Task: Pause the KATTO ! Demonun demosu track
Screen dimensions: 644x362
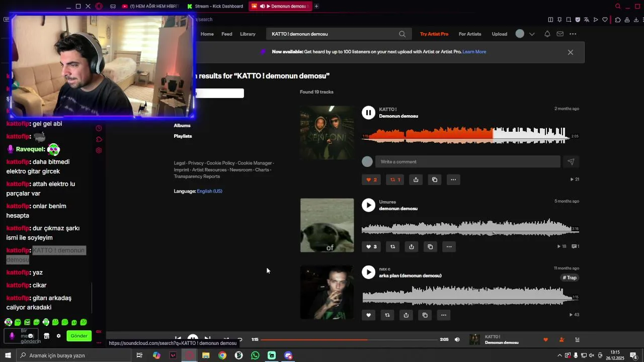Action: click(368, 113)
